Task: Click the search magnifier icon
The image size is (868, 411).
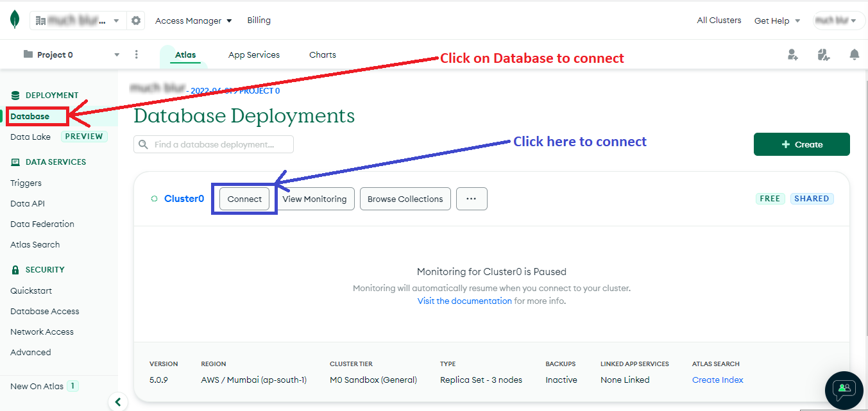Action: pyautogui.click(x=144, y=144)
